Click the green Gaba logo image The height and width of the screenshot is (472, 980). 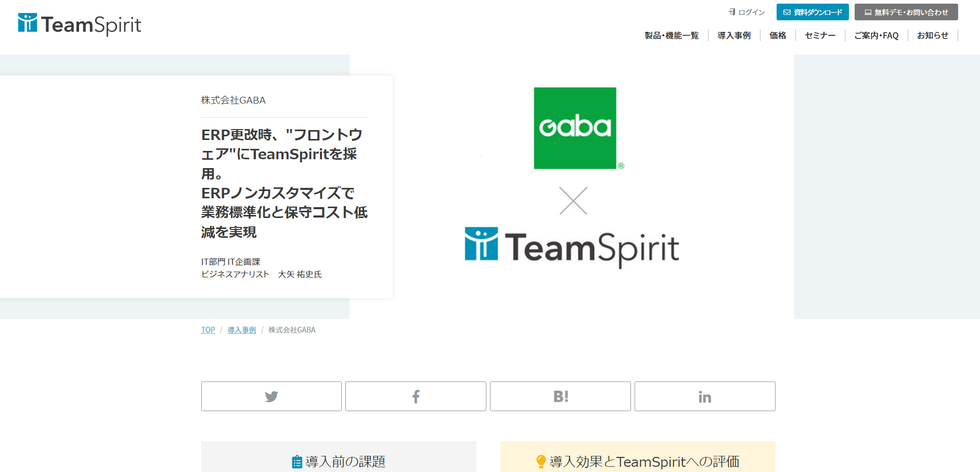coord(575,128)
